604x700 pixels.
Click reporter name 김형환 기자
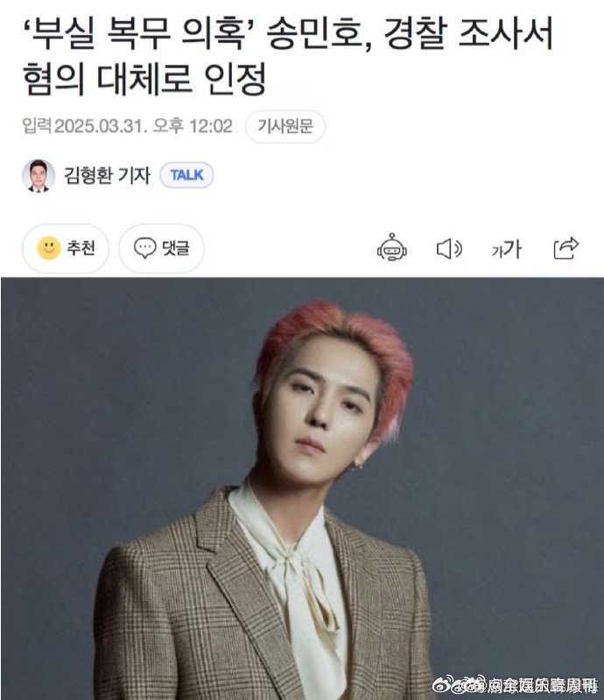[107, 176]
